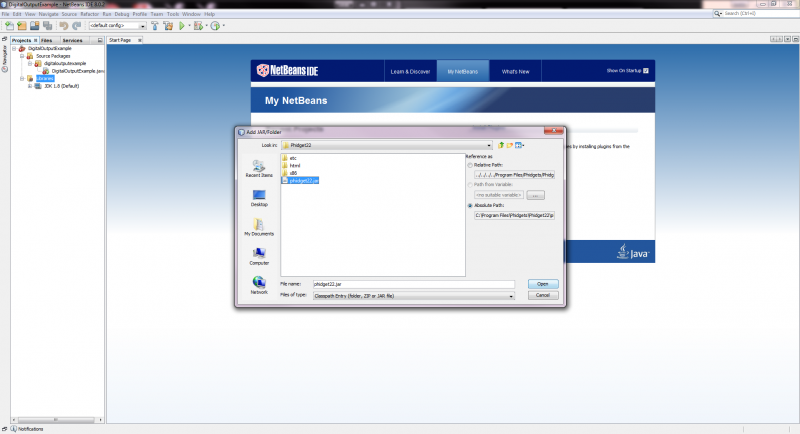Go to Desktop in dialog sidebar
Viewport: 800px width, 434px height.
259,198
